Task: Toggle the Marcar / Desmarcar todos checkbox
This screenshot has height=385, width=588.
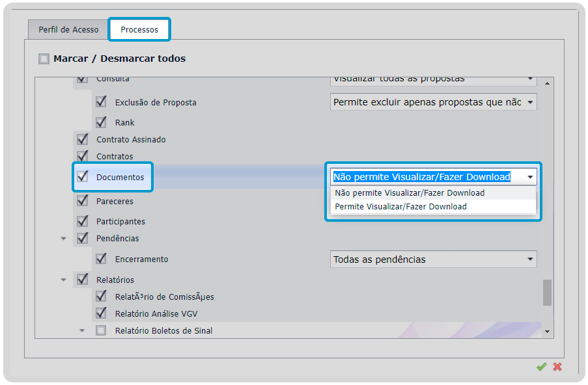Action: tap(44, 59)
